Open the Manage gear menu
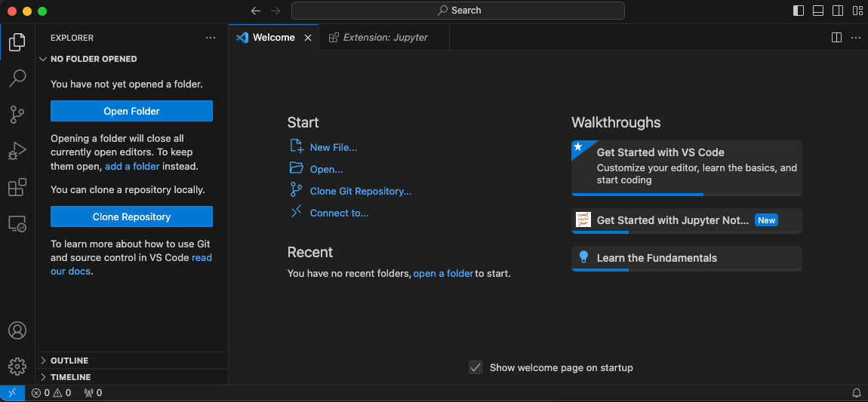868x402 pixels. pyautogui.click(x=17, y=366)
